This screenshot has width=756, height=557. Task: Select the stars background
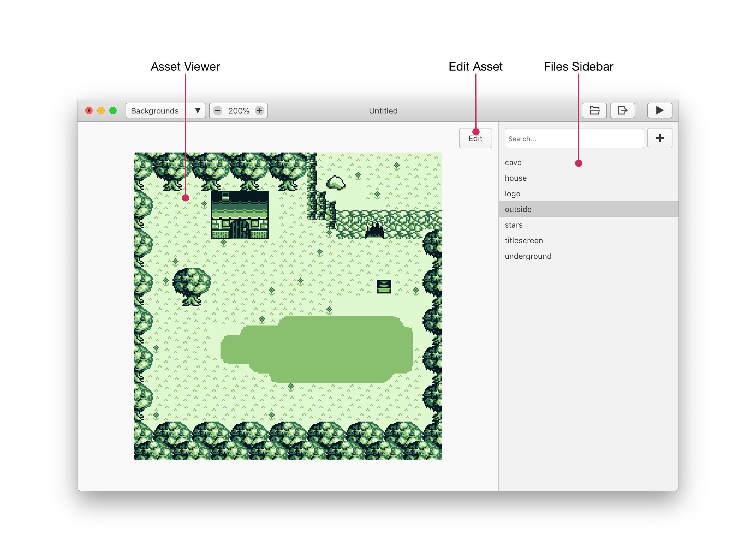pyautogui.click(x=514, y=225)
